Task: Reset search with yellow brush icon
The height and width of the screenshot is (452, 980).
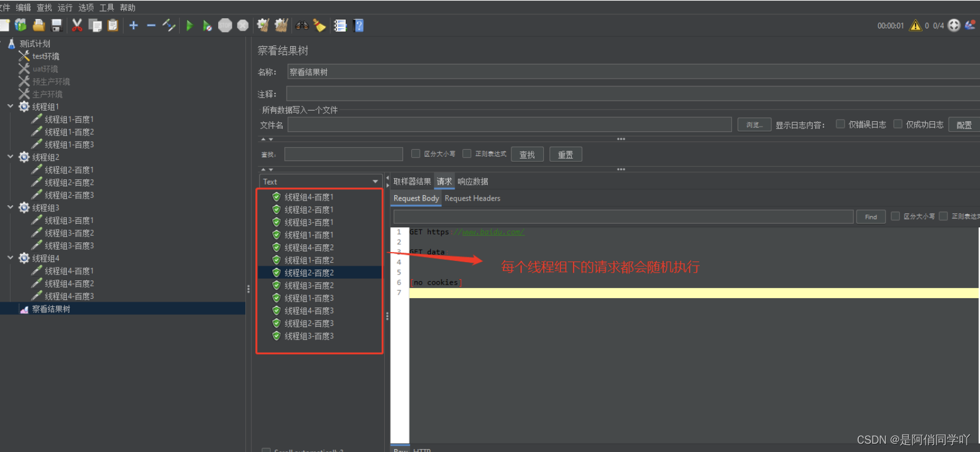Action: (x=319, y=25)
